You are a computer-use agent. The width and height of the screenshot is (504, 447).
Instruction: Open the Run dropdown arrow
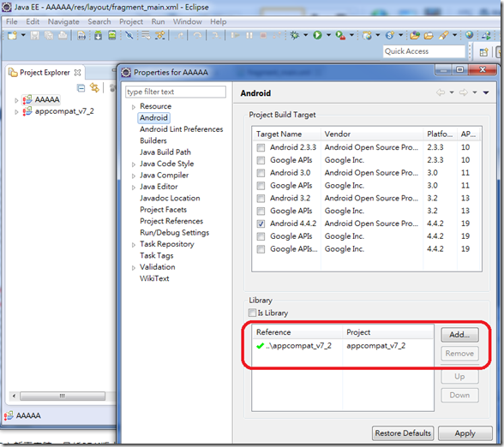328,35
